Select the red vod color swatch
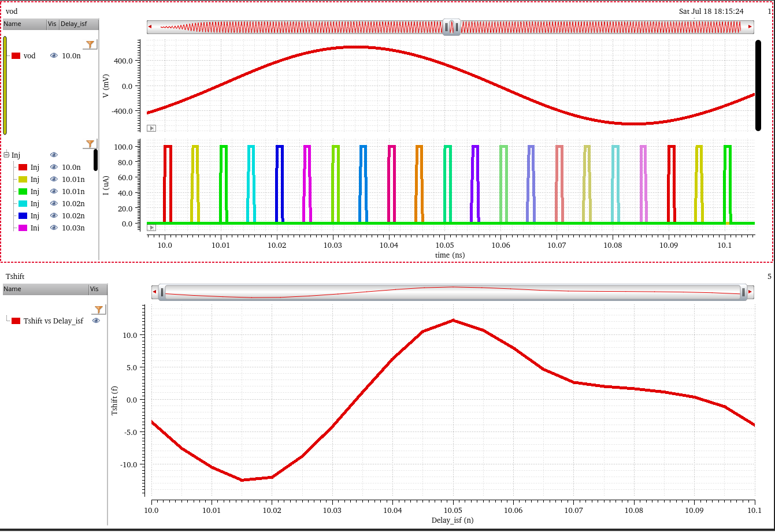The width and height of the screenshot is (775, 532). 16,55
